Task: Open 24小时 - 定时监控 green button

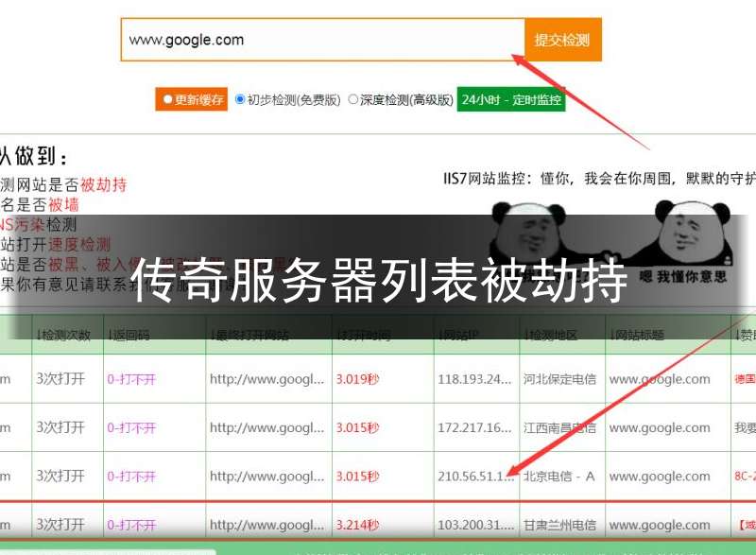Action: coord(511,99)
